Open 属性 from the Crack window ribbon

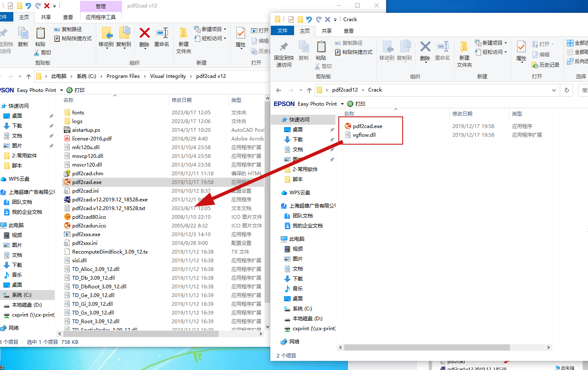click(x=521, y=51)
